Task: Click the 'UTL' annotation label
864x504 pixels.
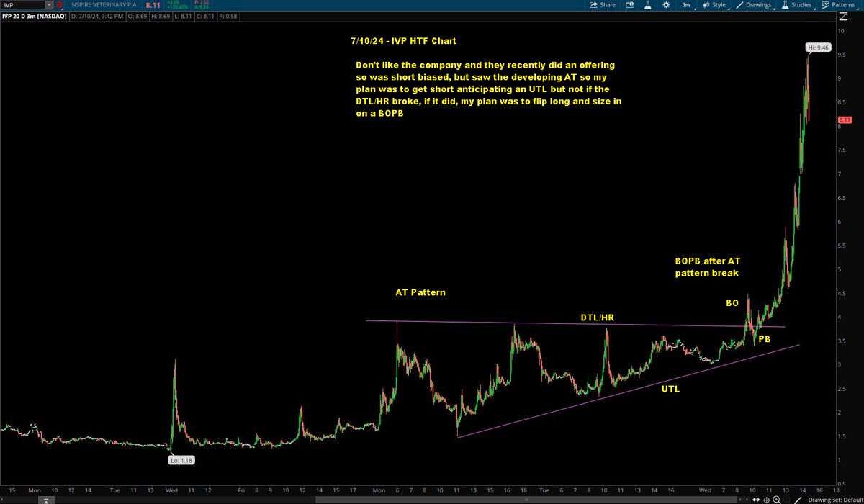Action: tap(670, 389)
